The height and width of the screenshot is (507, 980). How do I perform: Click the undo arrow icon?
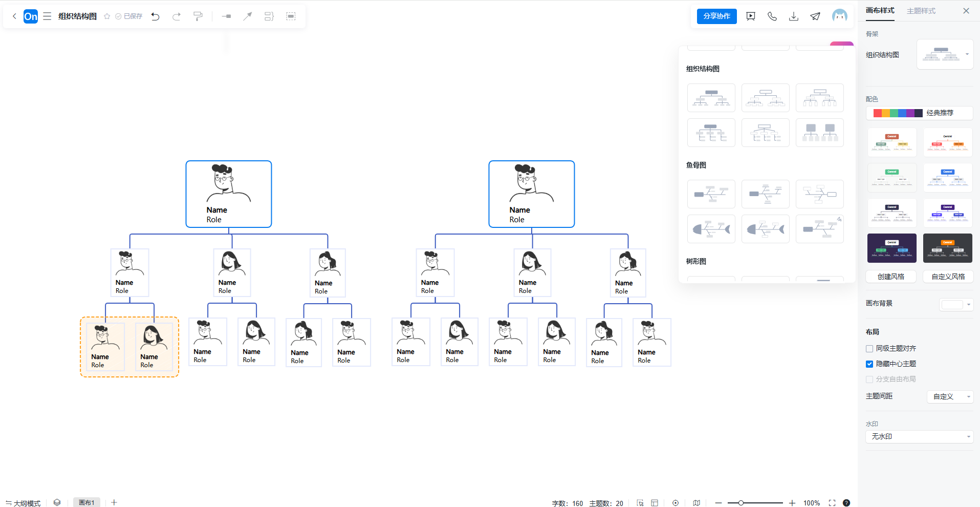(156, 16)
